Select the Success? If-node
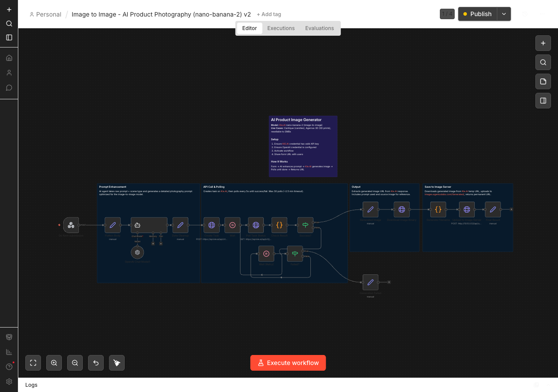Screen dimensions: 558x392 (x=305, y=225)
